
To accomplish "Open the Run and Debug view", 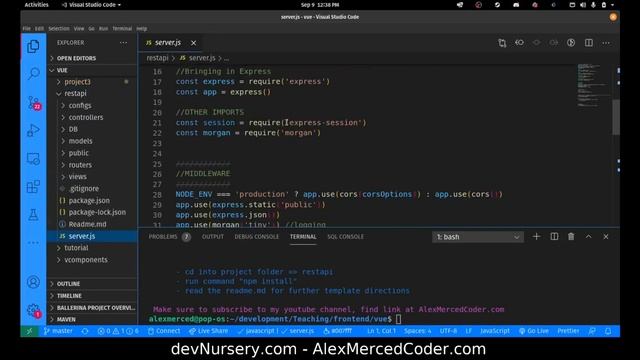I will (33, 131).
